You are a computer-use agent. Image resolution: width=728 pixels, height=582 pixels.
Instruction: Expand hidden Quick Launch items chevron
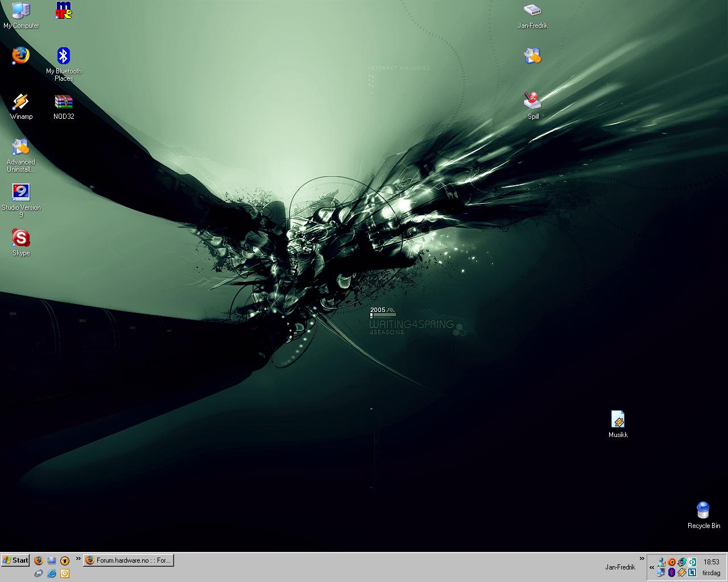click(x=78, y=559)
